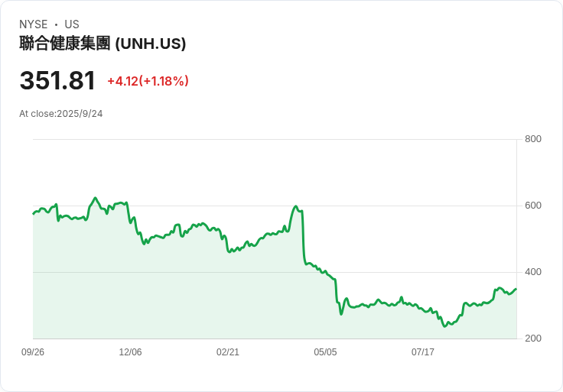Click the 800 price axis label
This screenshot has width=563, height=392.
point(533,139)
